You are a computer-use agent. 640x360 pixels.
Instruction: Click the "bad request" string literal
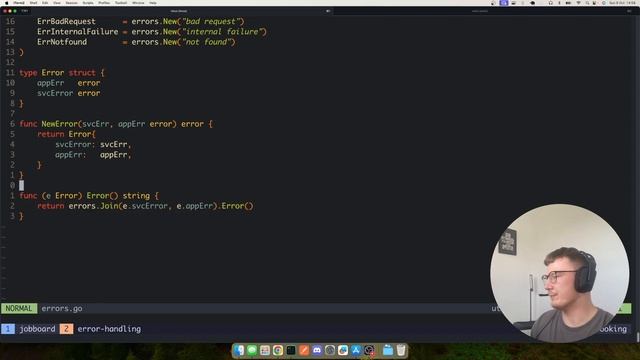(x=211, y=21)
